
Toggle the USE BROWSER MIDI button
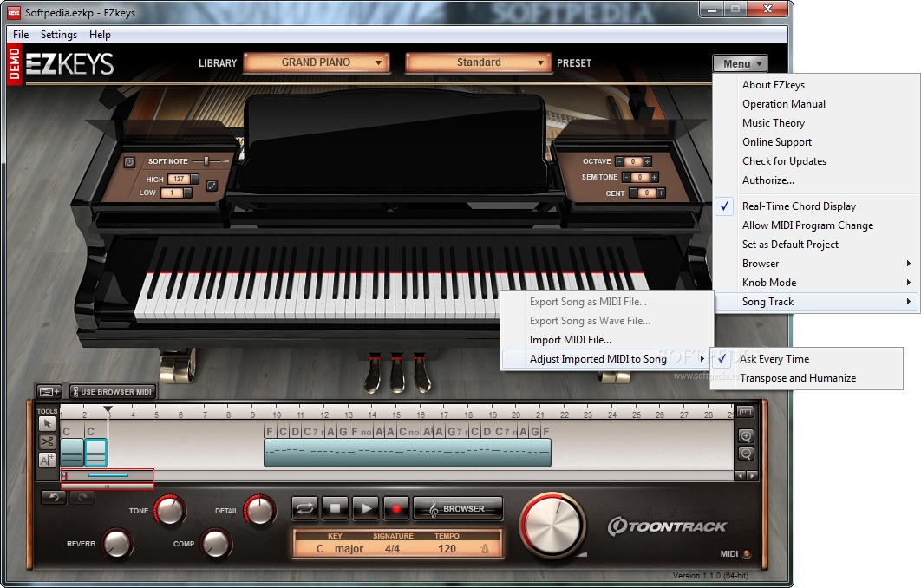112,391
